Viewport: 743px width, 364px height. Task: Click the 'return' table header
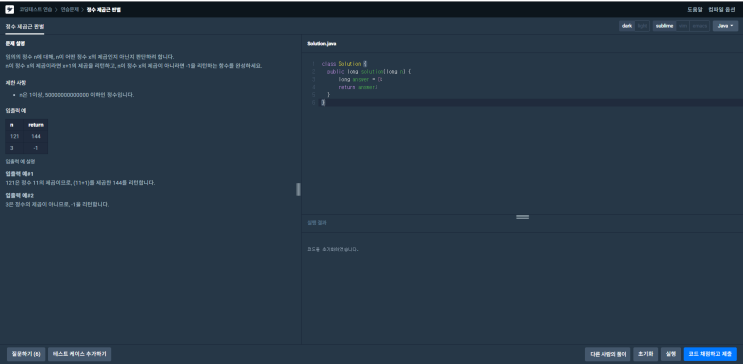(x=36, y=125)
